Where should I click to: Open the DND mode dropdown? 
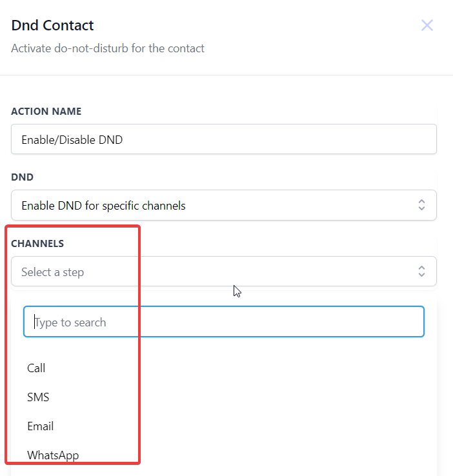pyautogui.click(x=223, y=205)
